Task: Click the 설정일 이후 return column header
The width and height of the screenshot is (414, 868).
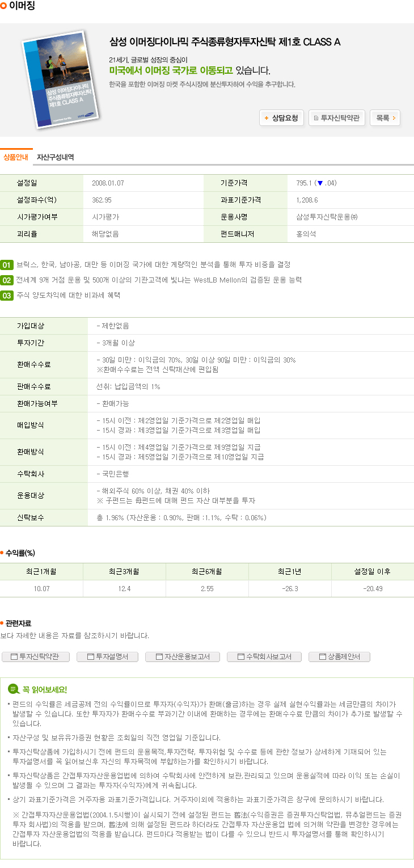Action: point(373,572)
